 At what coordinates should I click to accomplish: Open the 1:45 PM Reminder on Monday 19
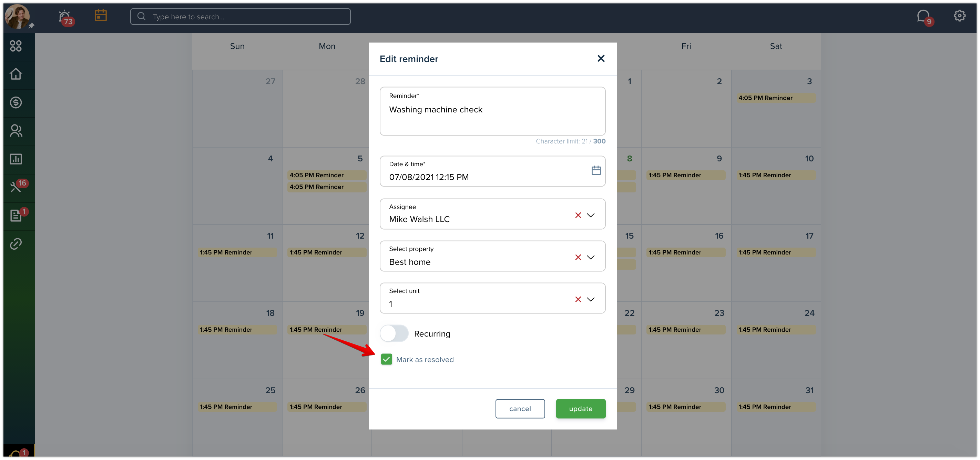(327, 329)
